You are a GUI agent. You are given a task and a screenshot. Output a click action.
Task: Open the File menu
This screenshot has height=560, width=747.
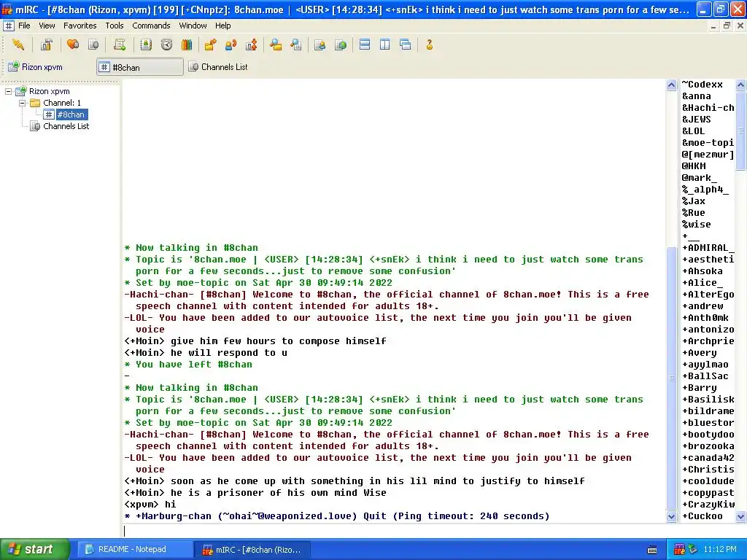coord(24,26)
